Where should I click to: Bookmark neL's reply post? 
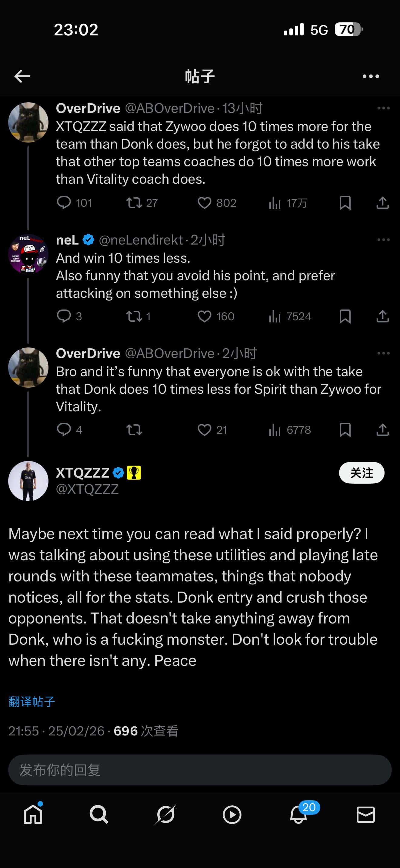click(x=345, y=316)
